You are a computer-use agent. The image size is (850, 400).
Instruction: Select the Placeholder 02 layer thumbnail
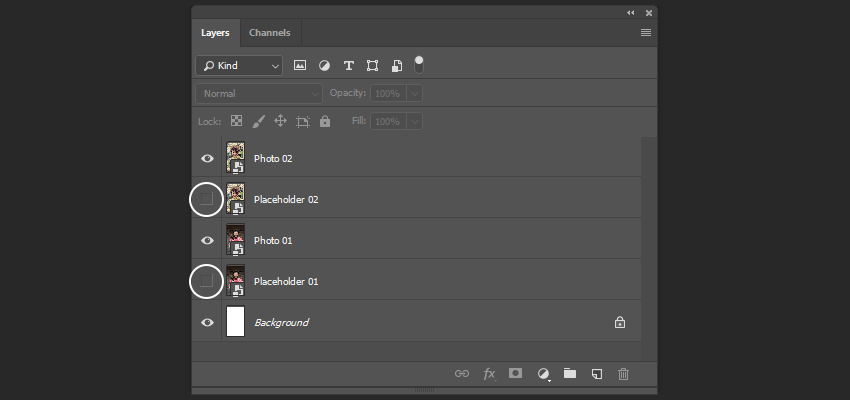pyautogui.click(x=235, y=199)
